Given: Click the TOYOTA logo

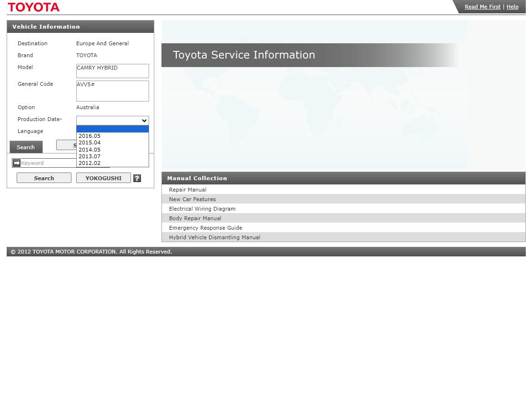Looking at the screenshot, I should (x=34, y=7).
